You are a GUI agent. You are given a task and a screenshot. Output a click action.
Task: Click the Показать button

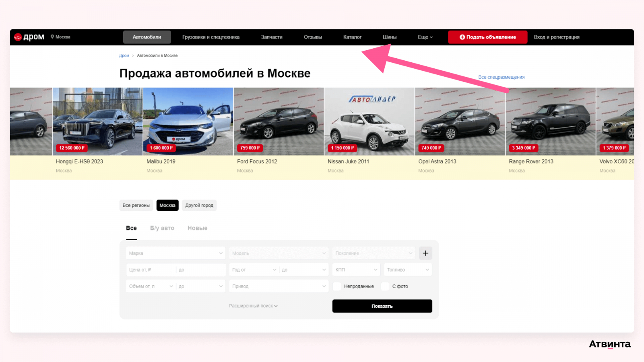click(x=382, y=306)
